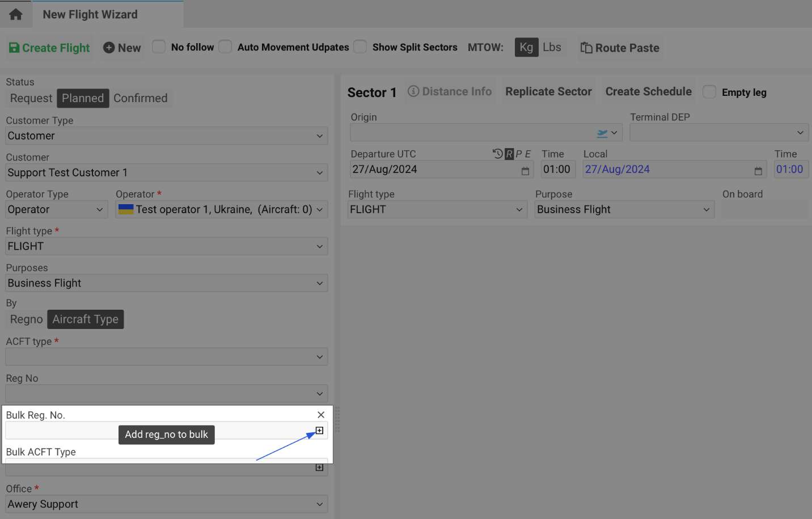Open the Customer Type dropdown
The width and height of the screenshot is (812, 519).
167,136
